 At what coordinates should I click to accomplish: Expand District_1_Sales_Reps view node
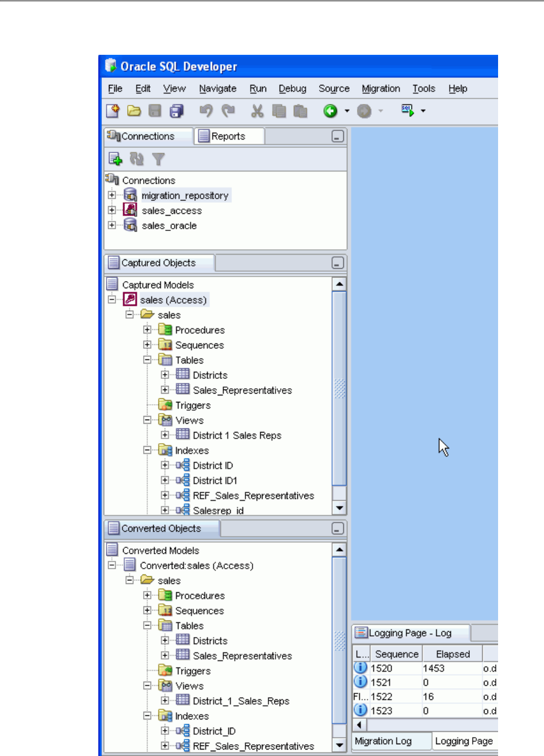165,701
